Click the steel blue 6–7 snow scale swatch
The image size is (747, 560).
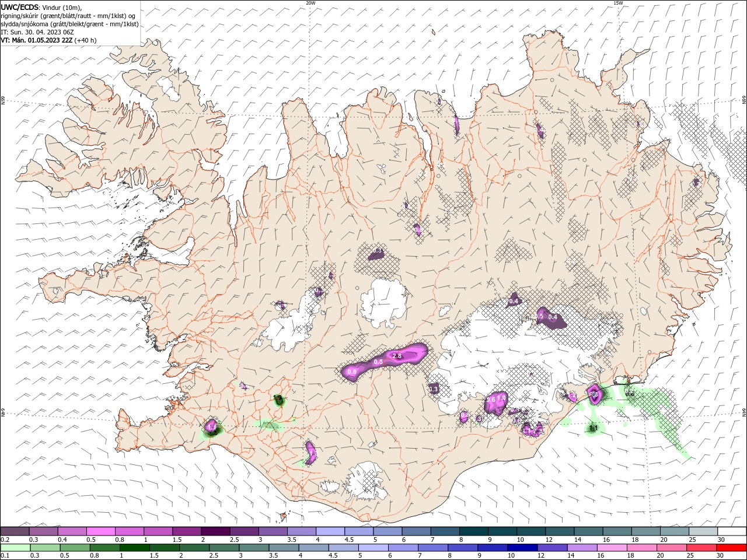point(416,531)
